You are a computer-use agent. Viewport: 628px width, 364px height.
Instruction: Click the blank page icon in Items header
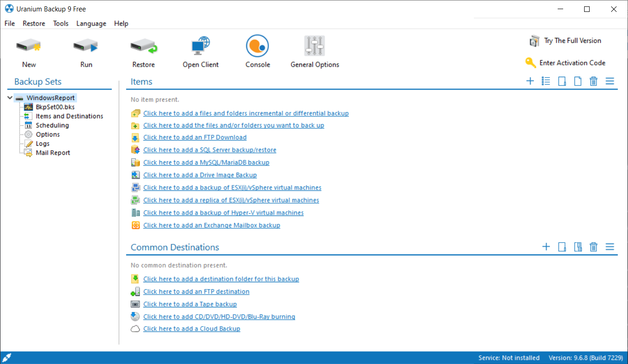(578, 81)
